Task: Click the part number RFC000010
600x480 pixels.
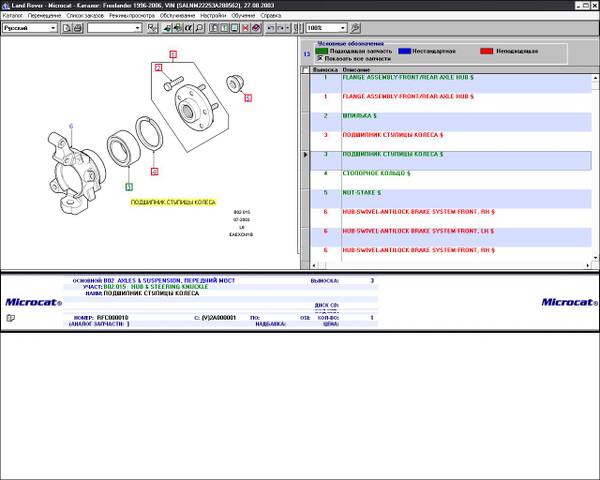Action: (x=112, y=318)
